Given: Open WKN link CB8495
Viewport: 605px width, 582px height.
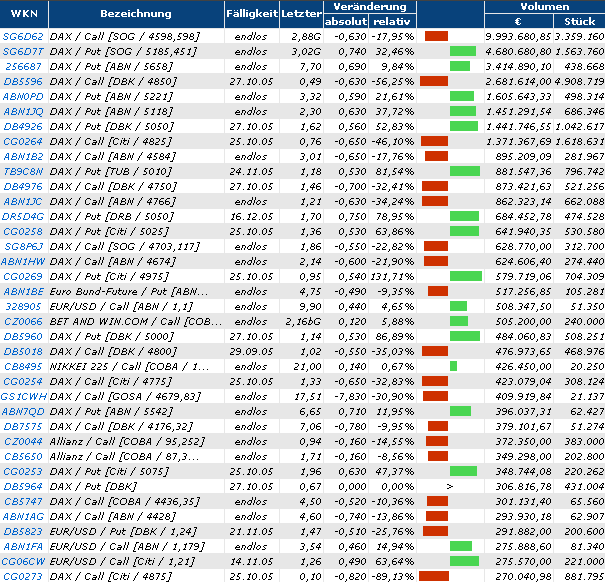Looking at the screenshot, I should tap(23, 366).
